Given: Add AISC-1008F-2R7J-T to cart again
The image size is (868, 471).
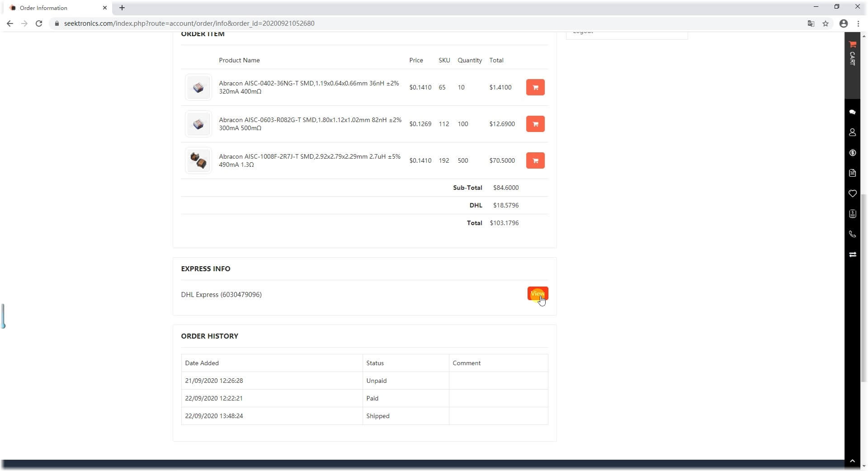Looking at the screenshot, I should (x=535, y=160).
